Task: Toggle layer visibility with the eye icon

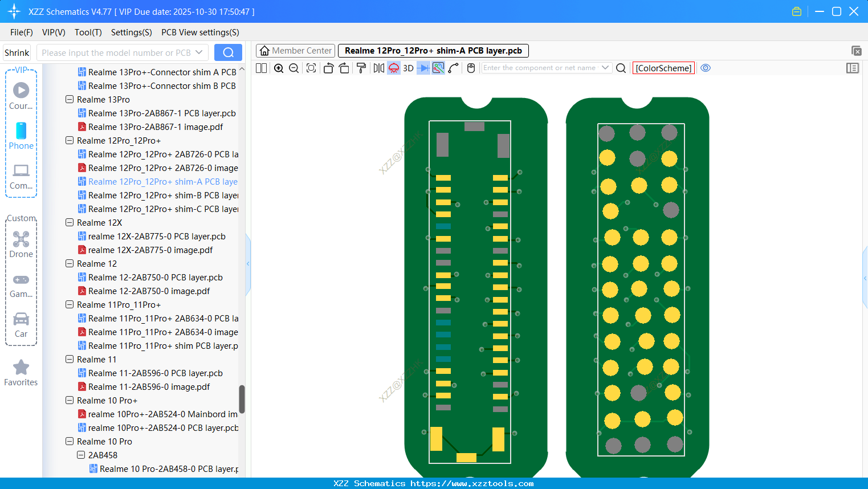Action: [705, 68]
